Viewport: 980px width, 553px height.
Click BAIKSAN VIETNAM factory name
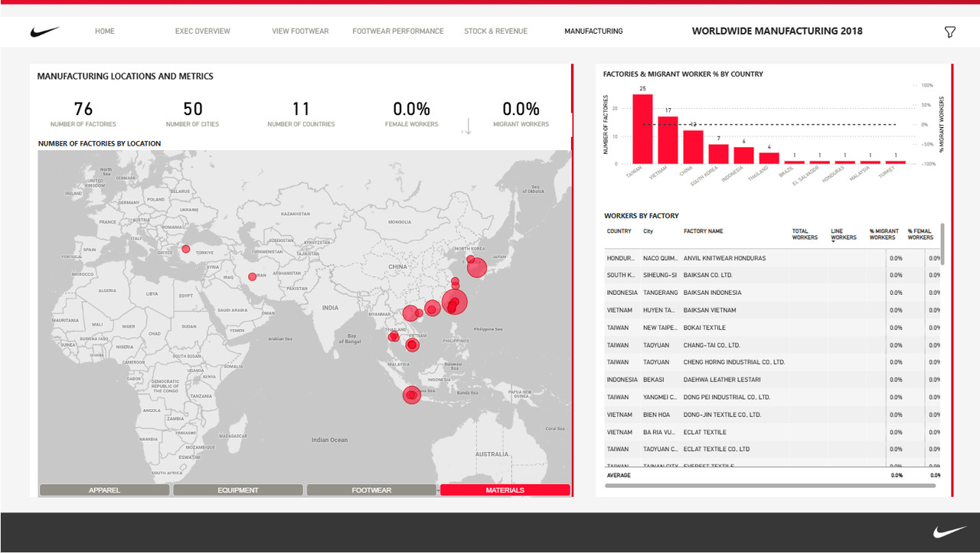pos(710,310)
